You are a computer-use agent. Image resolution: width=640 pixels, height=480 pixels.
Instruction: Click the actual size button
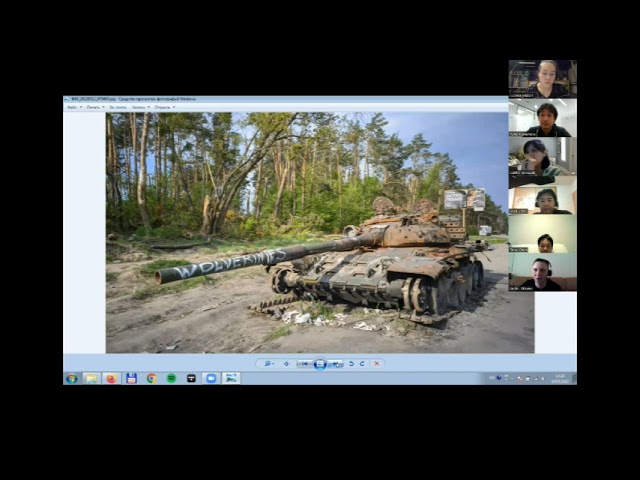(x=286, y=364)
